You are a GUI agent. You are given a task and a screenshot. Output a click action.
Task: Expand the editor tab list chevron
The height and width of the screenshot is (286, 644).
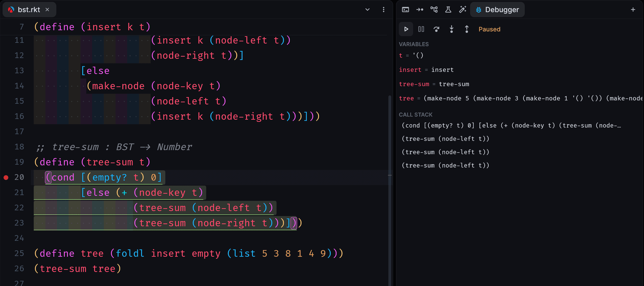tap(367, 10)
